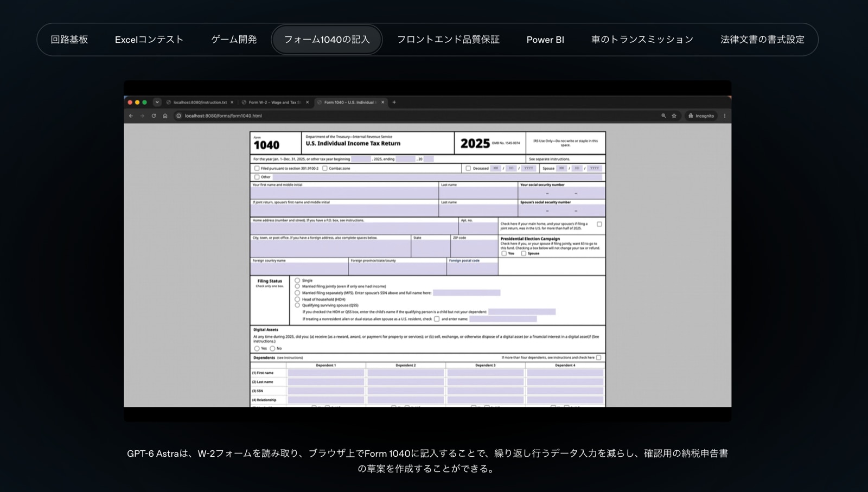Check the Deceased checkbox
This screenshot has width=868, height=492.
point(468,168)
